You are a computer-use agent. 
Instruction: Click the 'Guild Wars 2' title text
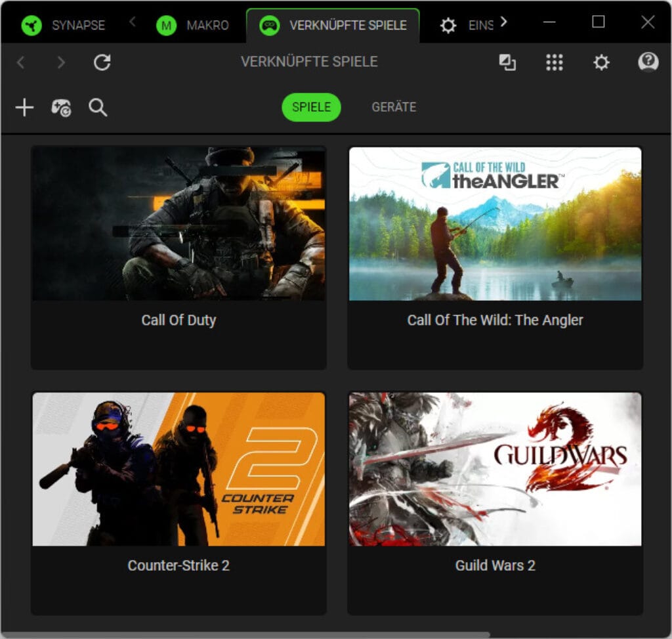495,565
